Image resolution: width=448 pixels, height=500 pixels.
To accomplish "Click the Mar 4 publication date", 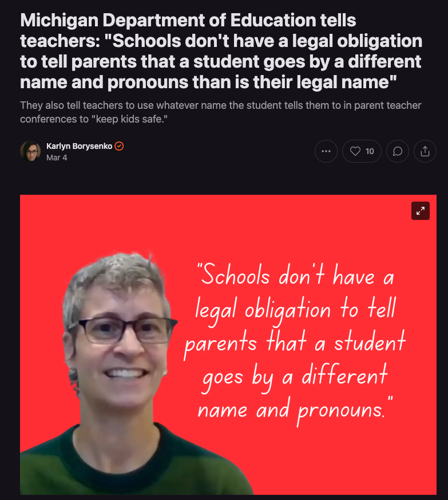I will 57,158.
